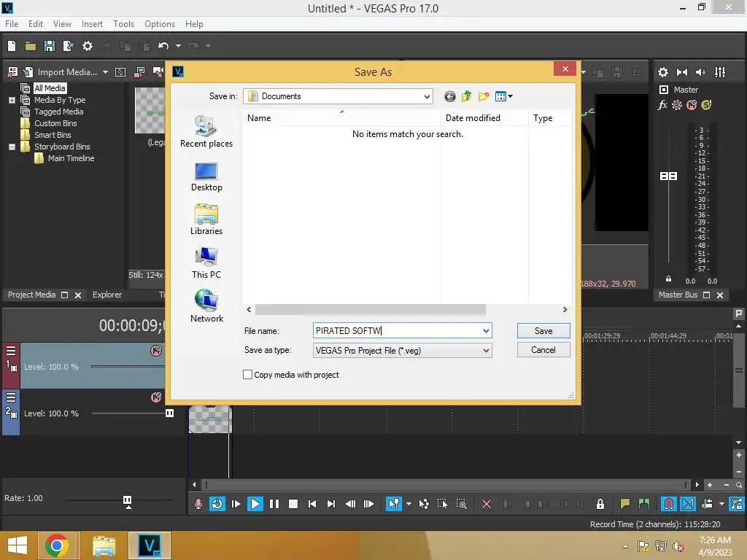Toggle the Enable Snapping magnet icon
The height and width of the screenshot is (560, 747).
coord(669,504)
